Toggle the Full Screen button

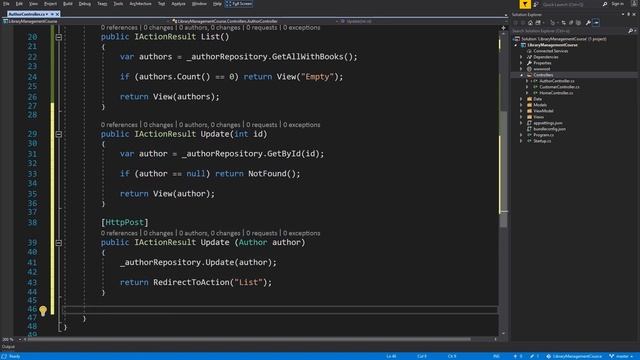[x=239, y=4]
